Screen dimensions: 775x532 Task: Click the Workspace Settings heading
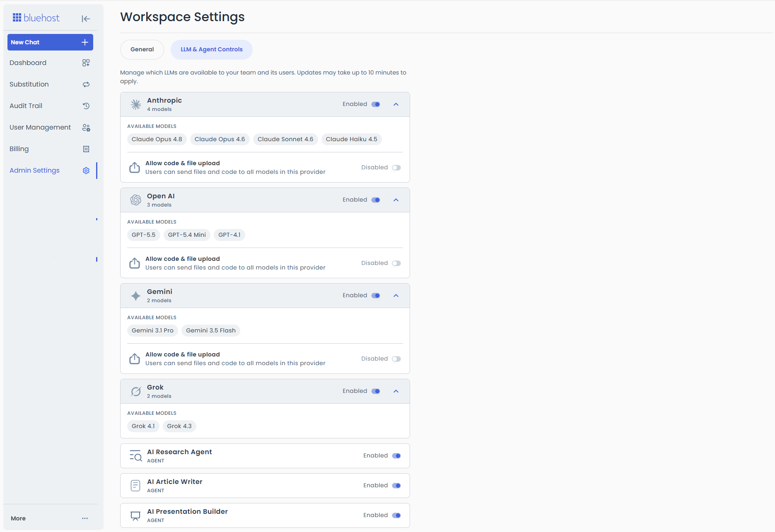tap(182, 17)
